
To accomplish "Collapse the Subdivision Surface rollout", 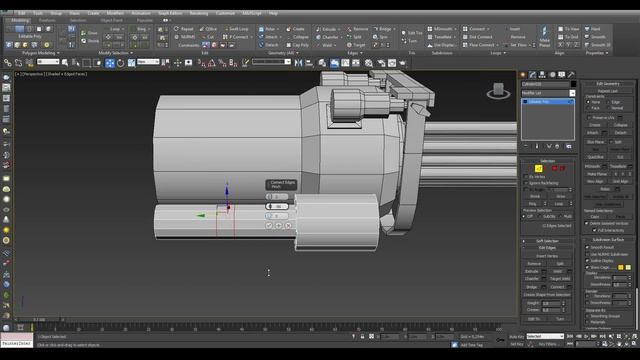I will (x=608, y=240).
